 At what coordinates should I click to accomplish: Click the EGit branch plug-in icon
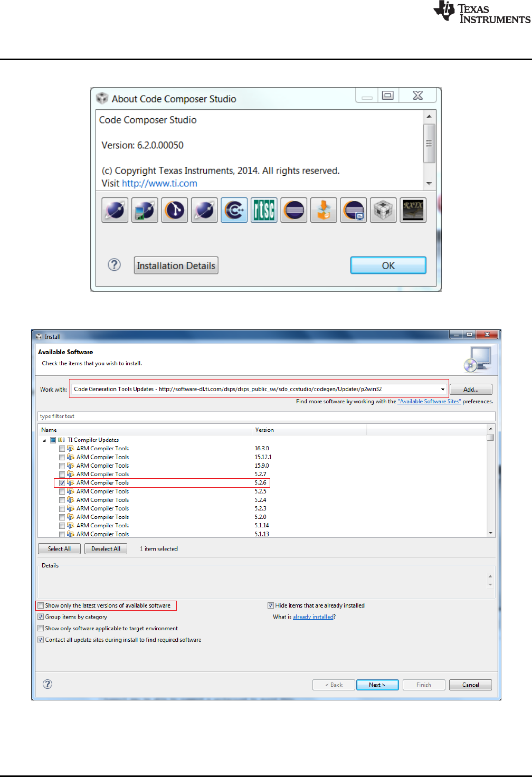[175, 210]
